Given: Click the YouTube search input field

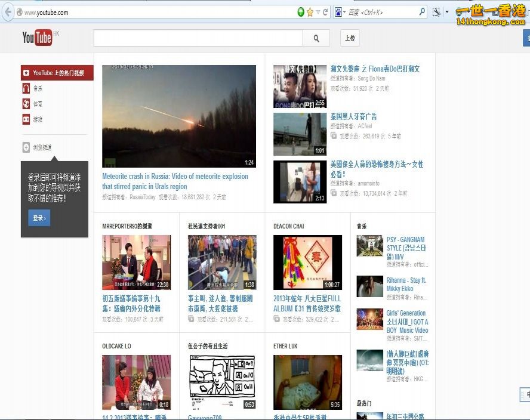Looking at the screenshot, I should [x=198, y=38].
